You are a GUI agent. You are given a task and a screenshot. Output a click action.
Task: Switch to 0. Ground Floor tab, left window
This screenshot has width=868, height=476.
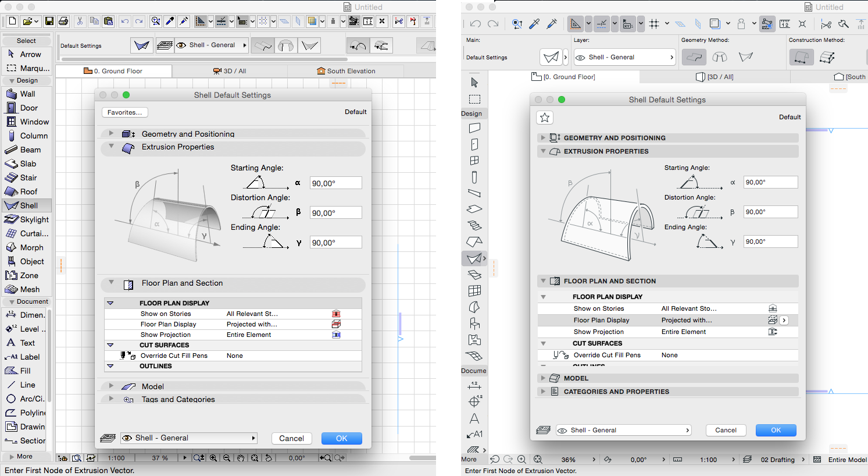114,71
